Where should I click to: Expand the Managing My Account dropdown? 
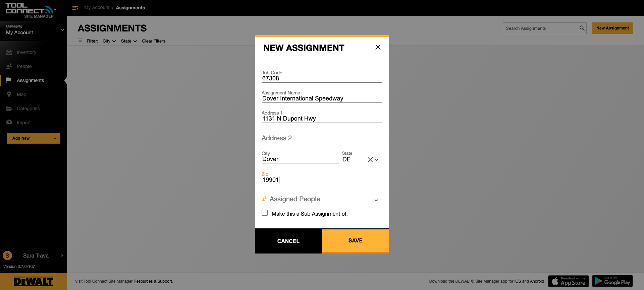[x=62, y=30]
